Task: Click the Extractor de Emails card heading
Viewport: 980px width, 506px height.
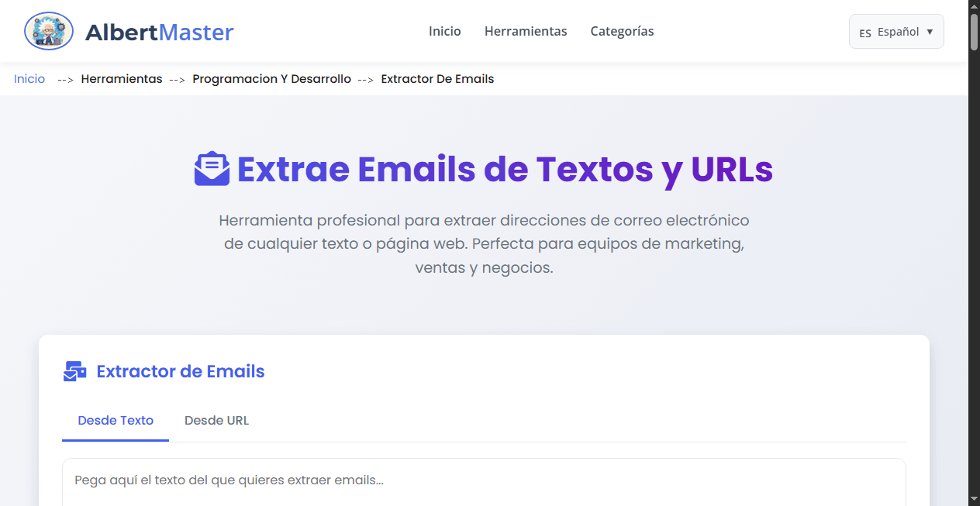Action: pos(180,370)
